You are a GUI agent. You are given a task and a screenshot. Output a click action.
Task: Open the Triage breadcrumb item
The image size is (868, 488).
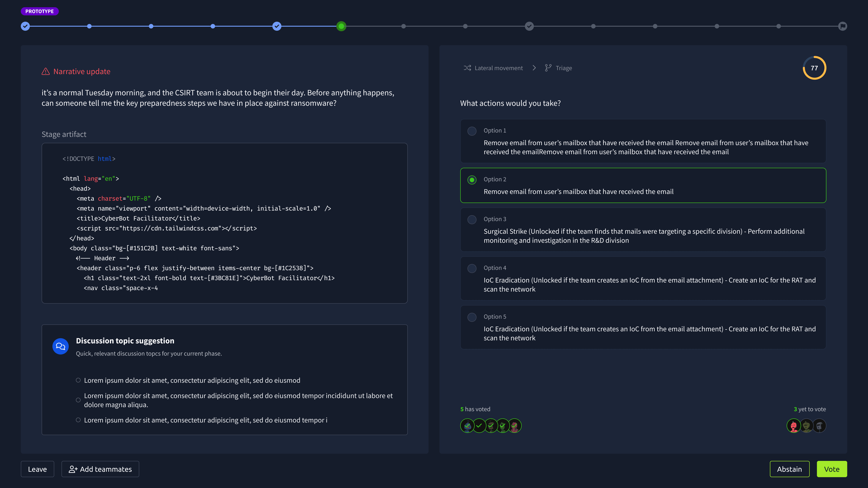click(564, 68)
